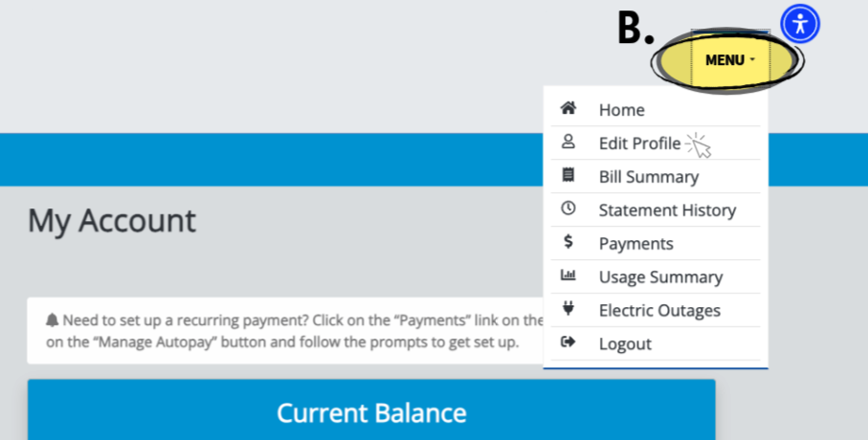Screen dimensions: 868x440
Task: Click the bar chart icon beside Usage Summary
Action: [568, 275]
